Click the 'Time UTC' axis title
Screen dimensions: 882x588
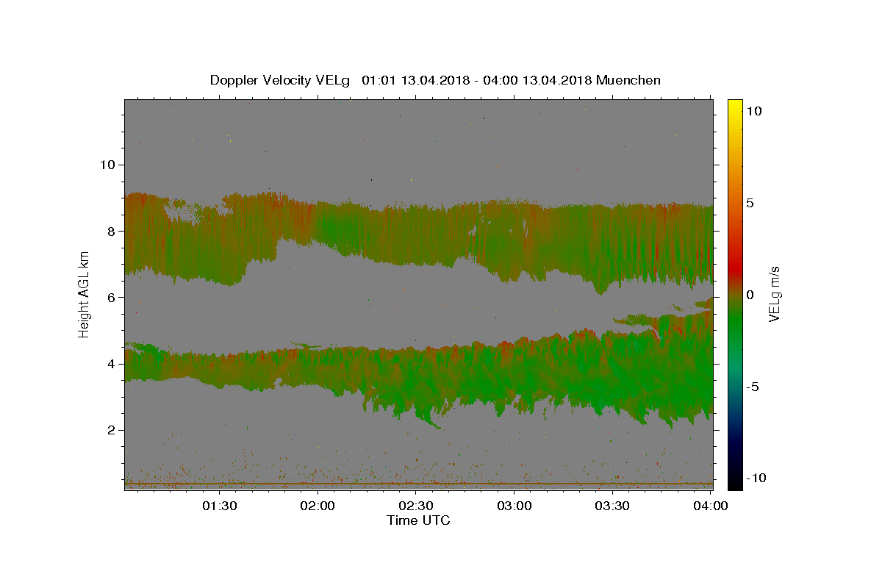418,520
